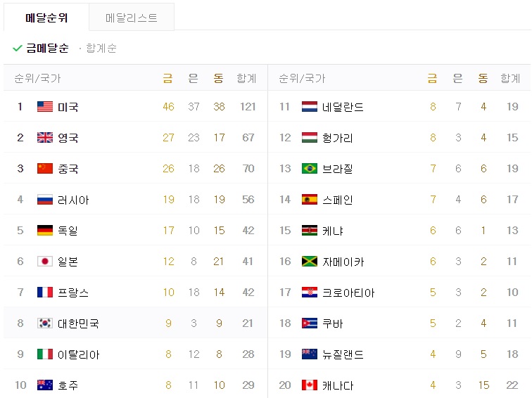The image size is (532, 398).
Task: Click the Brazil flag beside 브라질
Action: point(310,169)
